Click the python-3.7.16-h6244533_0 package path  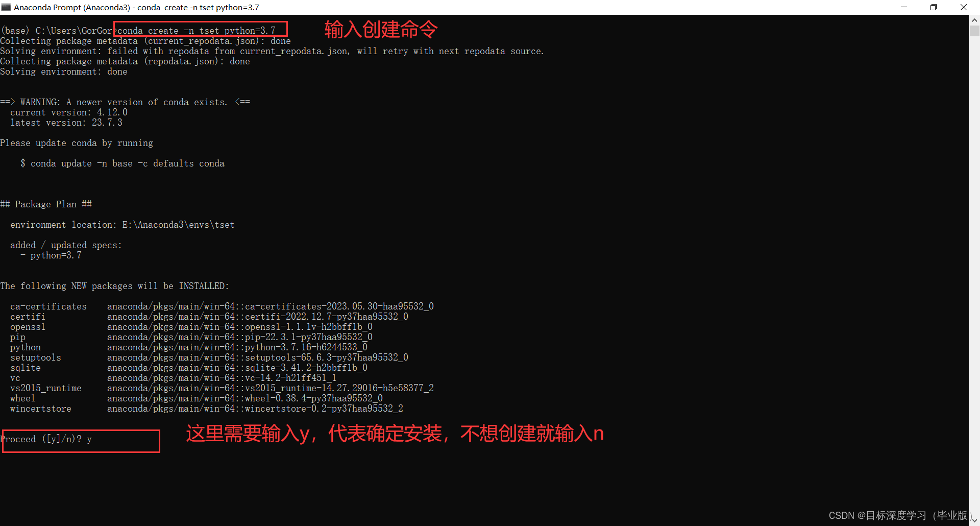tap(237, 347)
